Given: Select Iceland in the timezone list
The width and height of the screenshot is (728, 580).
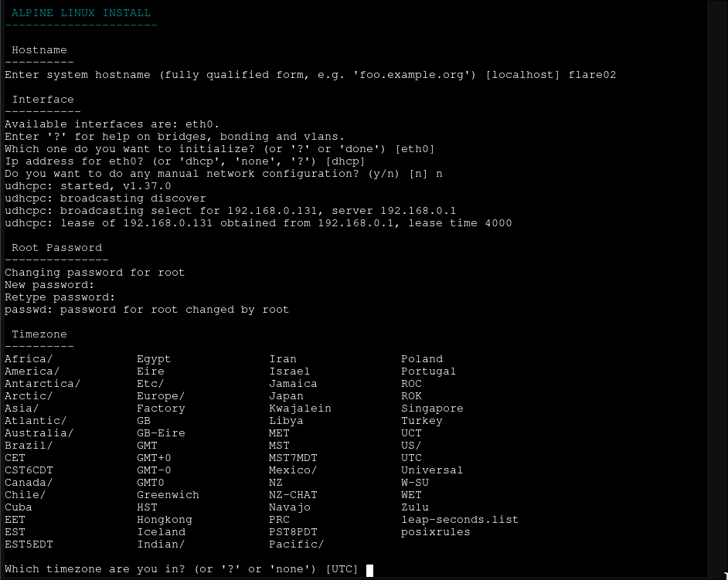Looking at the screenshot, I should [x=161, y=532].
